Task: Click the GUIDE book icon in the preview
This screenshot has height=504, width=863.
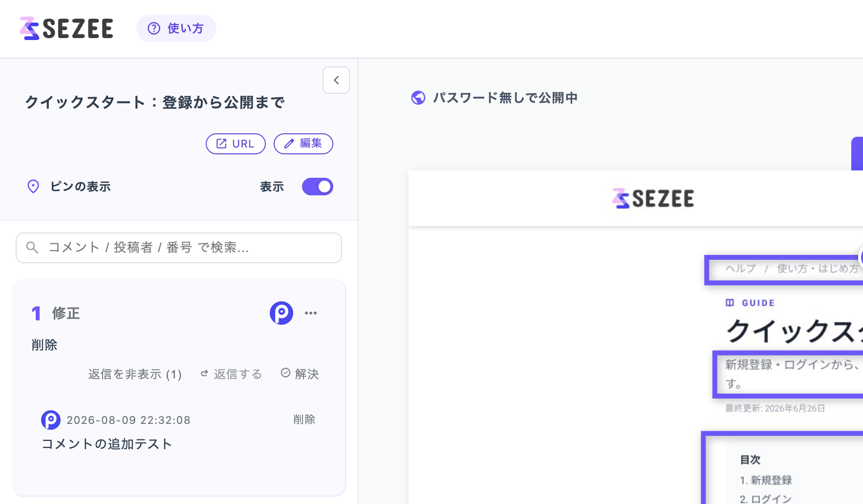Action: click(x=730, y=303)
